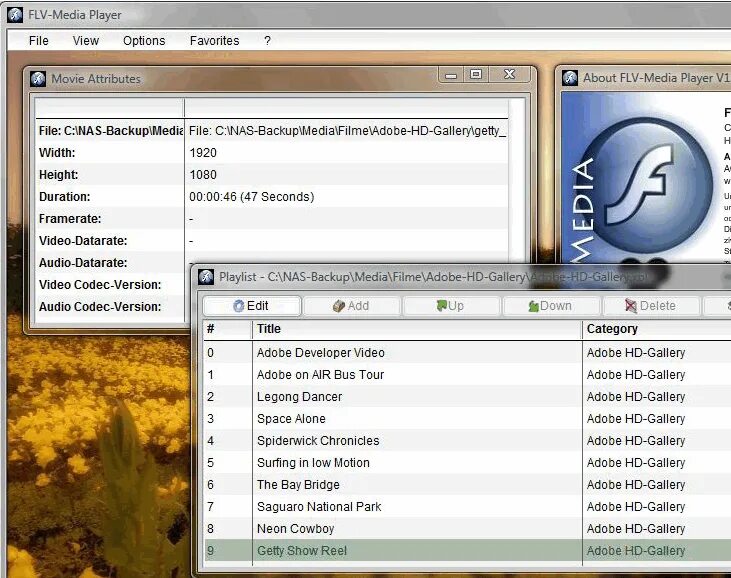Click the # column header
Viewport: 731px width, 578px height.
pos(228,329)
